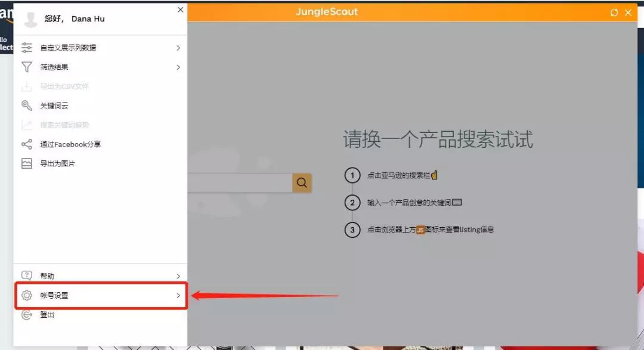This screenshot has width=644, height=350.
Task: Click heading 请换一个产品搜索试试
Action: tap(438, 140)
